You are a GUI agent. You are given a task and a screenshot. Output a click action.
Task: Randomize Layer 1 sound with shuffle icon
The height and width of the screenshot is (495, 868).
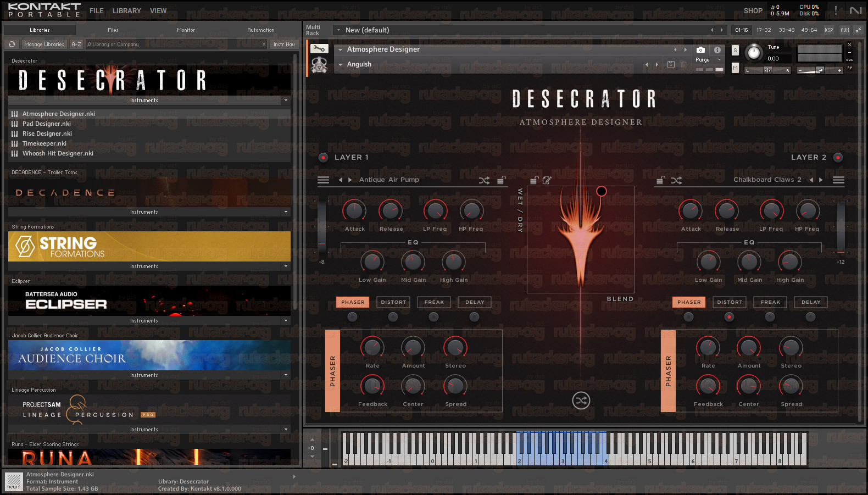click(484, 180)
